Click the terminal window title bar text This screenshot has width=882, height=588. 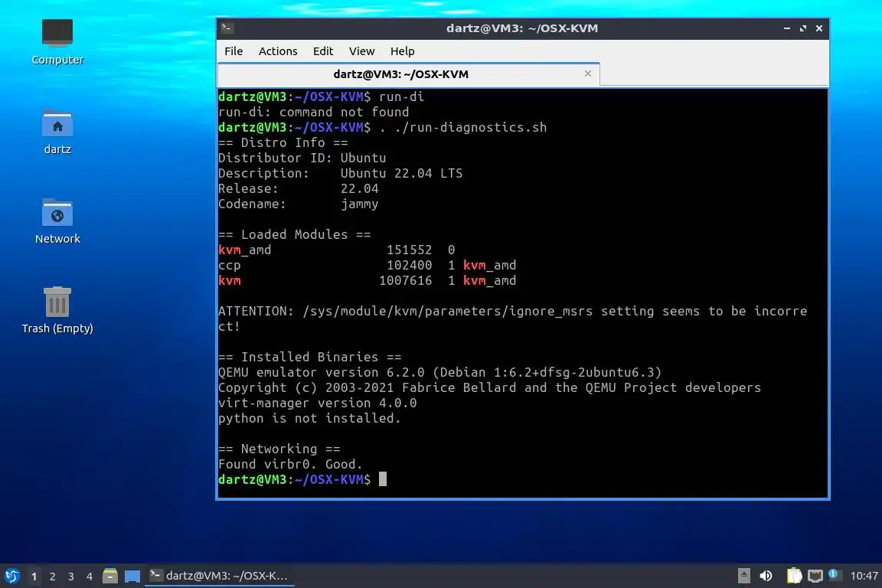522,28
